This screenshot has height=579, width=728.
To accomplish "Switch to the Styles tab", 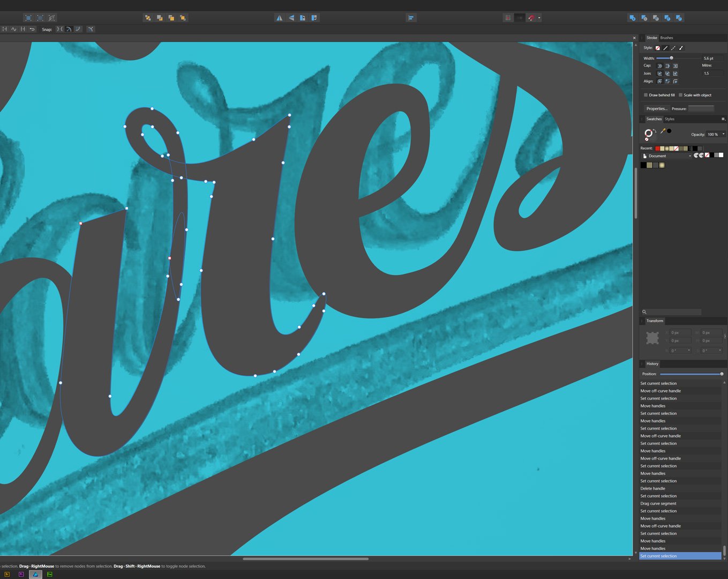I will point(670,119).
